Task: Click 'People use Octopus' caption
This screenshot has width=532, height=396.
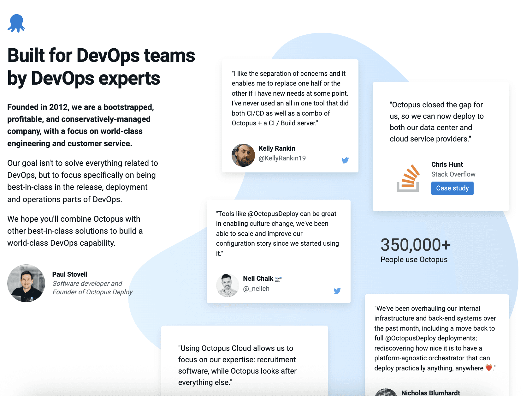Action: pos(414,260)
